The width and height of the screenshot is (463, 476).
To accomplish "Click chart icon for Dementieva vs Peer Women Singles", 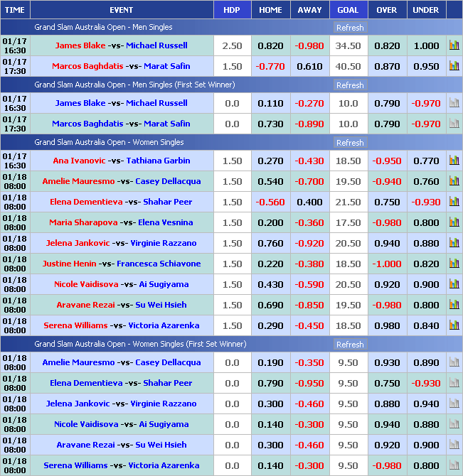I will 454,202.
